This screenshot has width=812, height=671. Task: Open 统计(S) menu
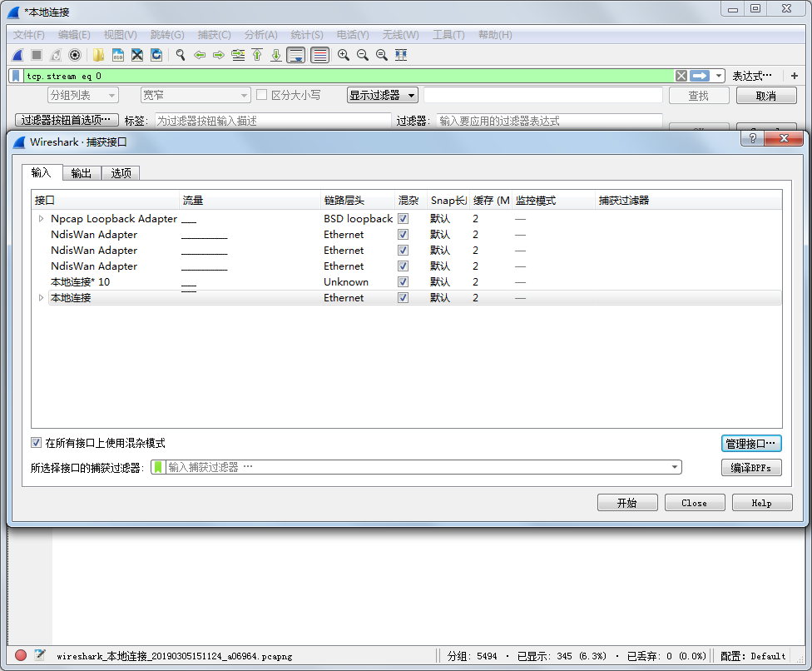click(x=306, y=35)
